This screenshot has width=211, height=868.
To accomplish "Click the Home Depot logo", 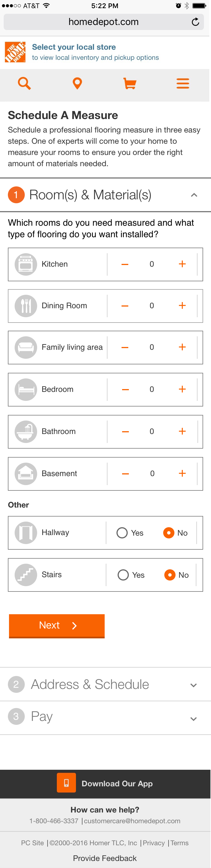I will [x=15, y=52].
